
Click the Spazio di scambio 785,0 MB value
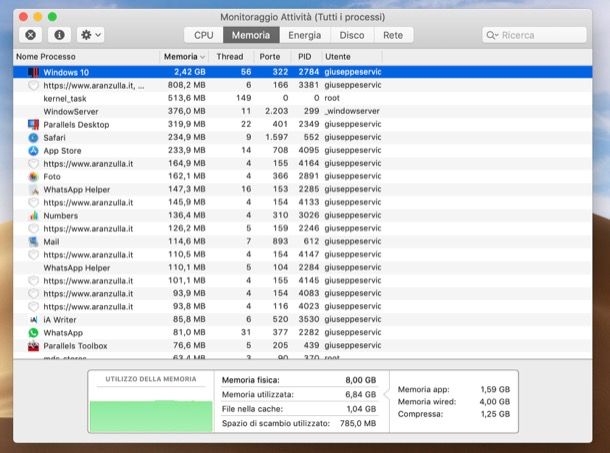point(358,423)
